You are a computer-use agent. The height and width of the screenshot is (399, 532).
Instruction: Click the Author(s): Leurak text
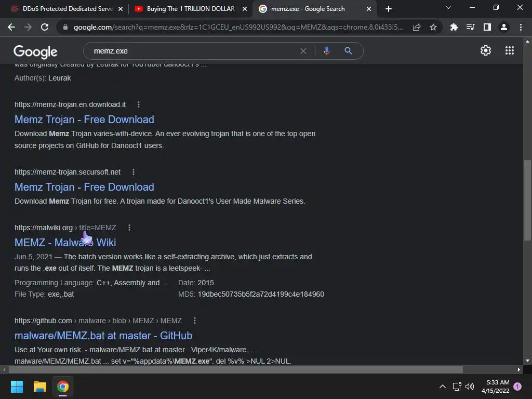(x=43, y=78)
